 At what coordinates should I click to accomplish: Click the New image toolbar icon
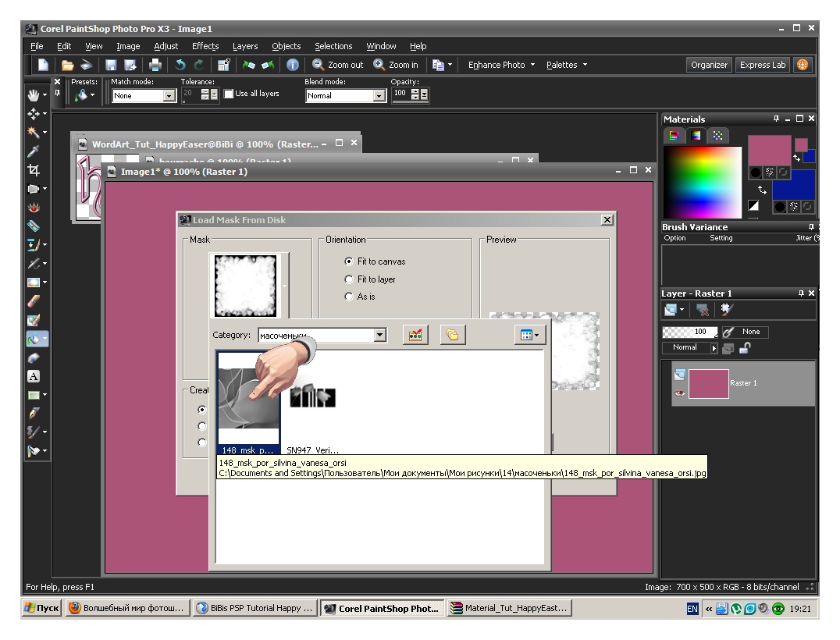(44, 65)
